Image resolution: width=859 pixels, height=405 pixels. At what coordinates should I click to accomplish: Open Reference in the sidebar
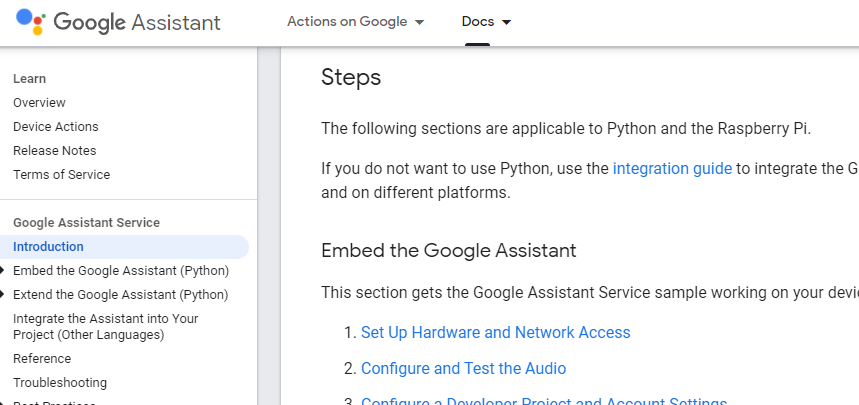click(42, 359)
